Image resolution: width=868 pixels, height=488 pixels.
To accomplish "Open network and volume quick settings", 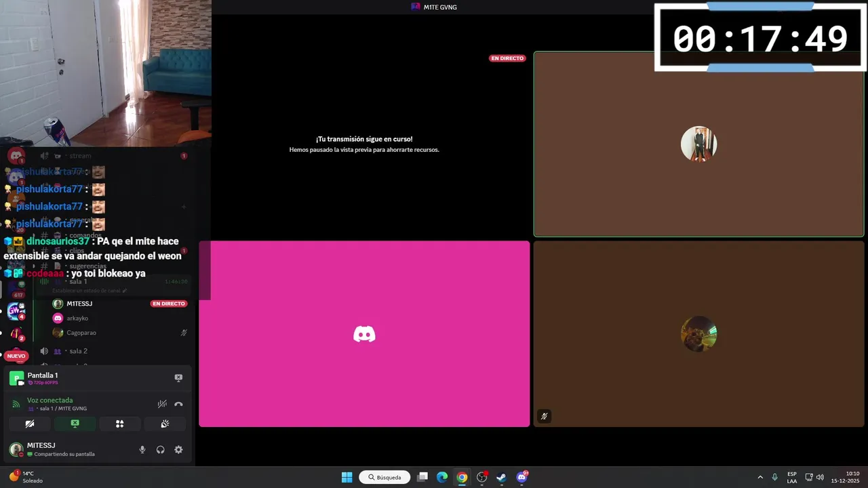I will (x=814, y=477).
